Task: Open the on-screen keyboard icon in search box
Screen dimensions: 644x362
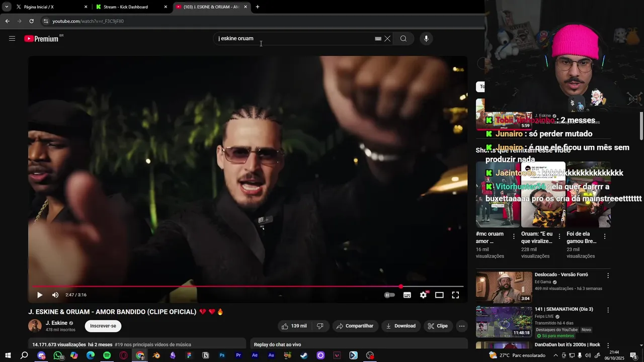Action: point(378,39)
